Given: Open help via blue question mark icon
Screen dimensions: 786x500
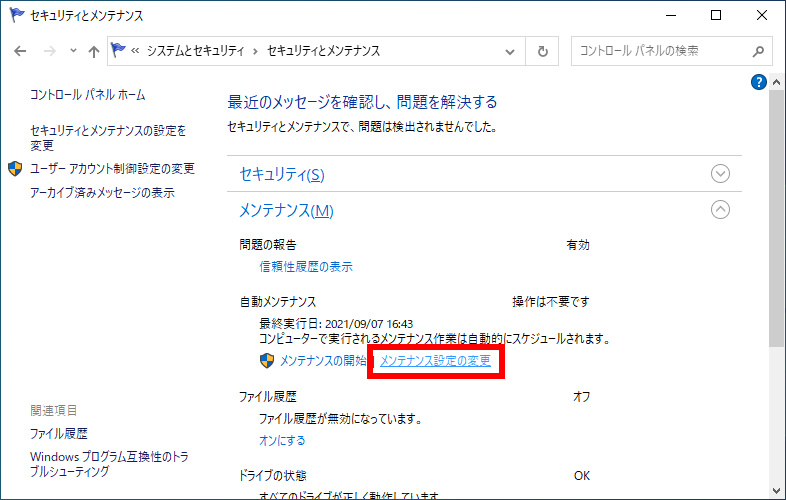Looking at the screenshot, I should (x=758, y=82).
